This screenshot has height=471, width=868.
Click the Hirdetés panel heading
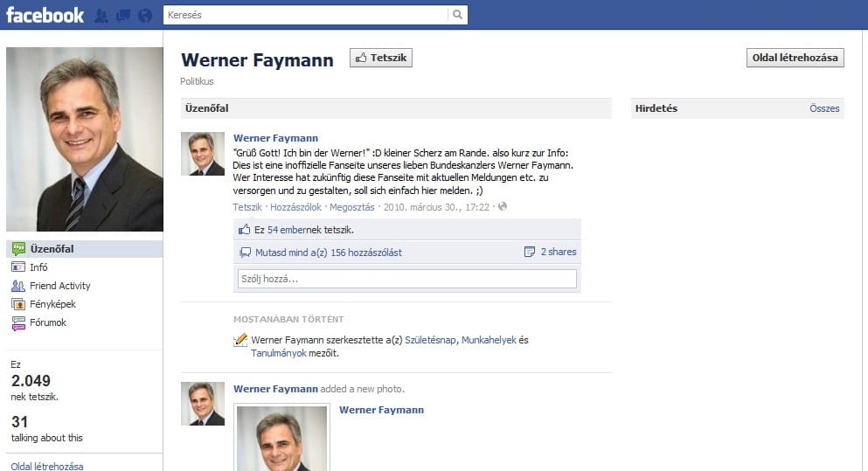coord(656,108)
